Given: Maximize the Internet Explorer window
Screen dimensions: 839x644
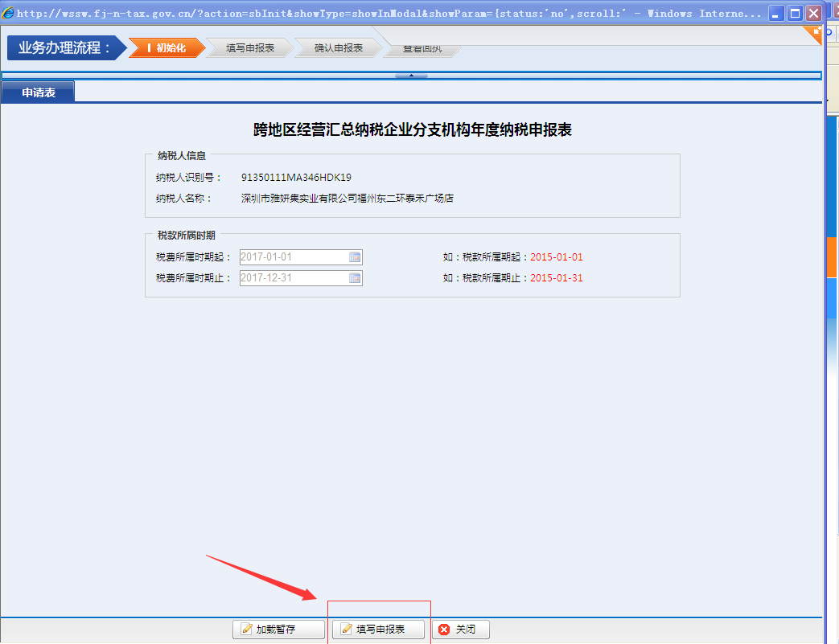Looking at the screenshot, I should tap(795, 14).
